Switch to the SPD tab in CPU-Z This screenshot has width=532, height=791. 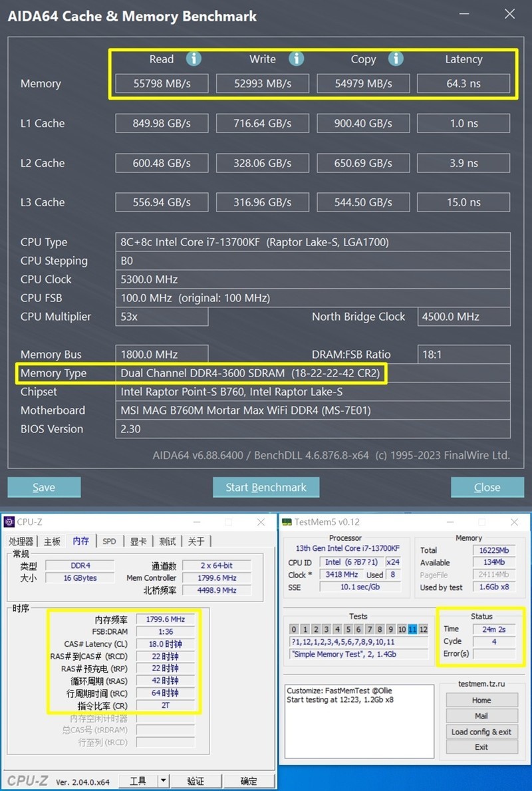coord(109,542)
